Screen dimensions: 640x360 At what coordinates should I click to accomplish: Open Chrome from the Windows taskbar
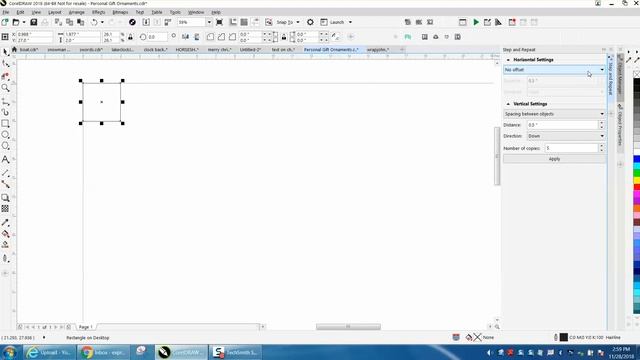pos(103,352)
